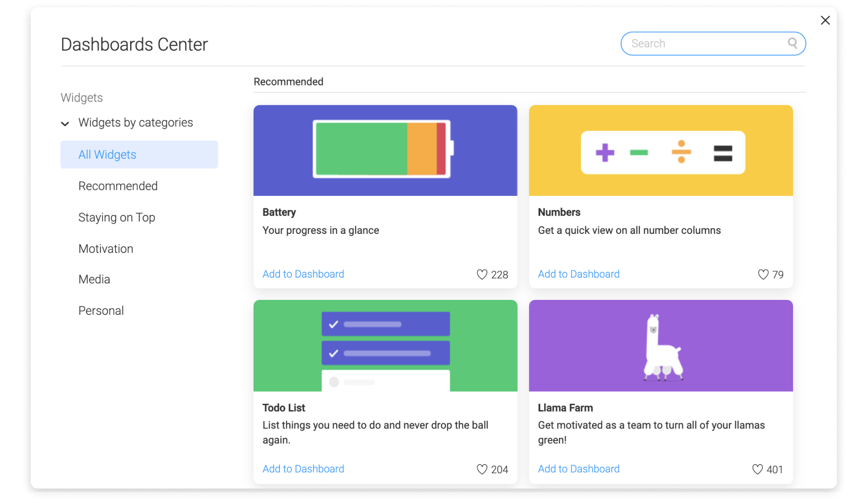
Task: Click the Battery widget title
Action: 279,212
